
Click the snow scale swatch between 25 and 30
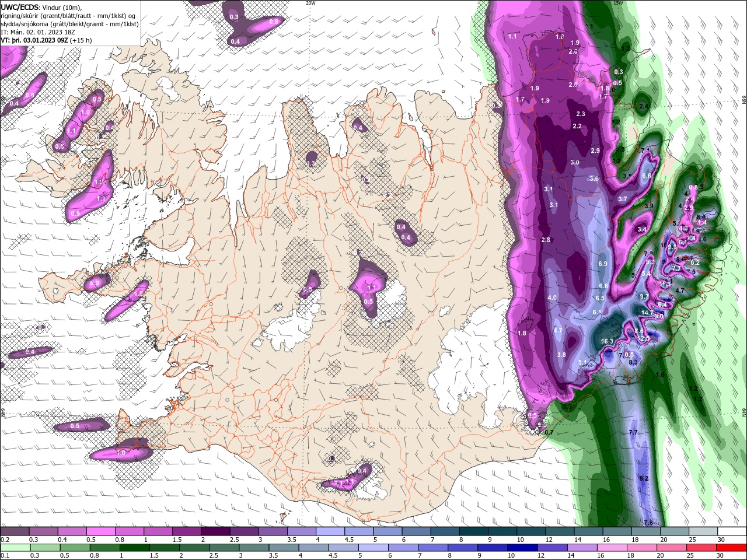point(703,531)
